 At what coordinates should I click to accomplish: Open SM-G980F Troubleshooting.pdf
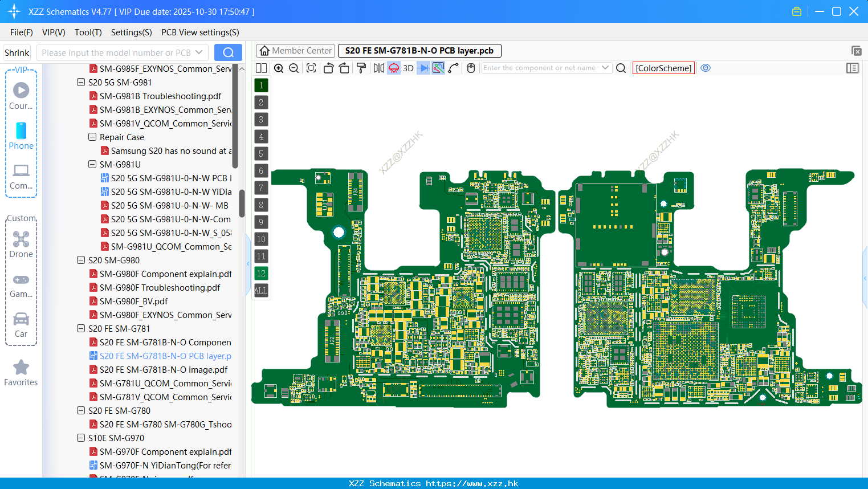coord(160,287)
